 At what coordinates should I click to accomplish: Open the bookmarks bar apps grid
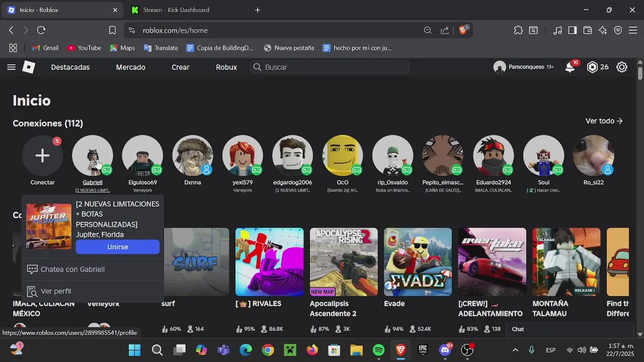point(13,48)
